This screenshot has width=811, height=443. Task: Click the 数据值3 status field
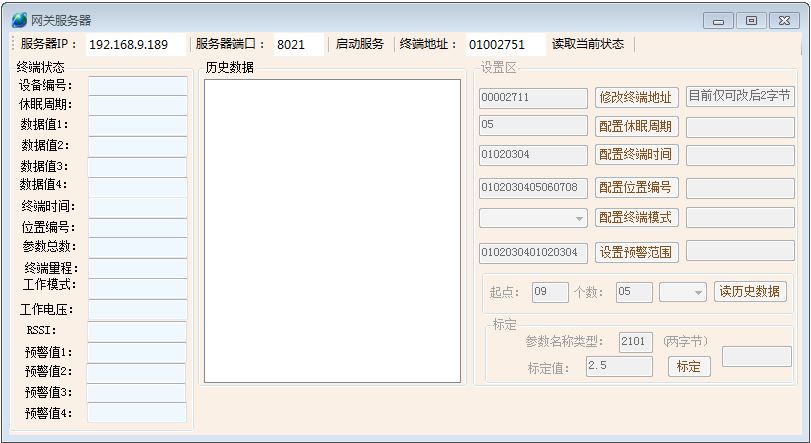coord(138,167)
